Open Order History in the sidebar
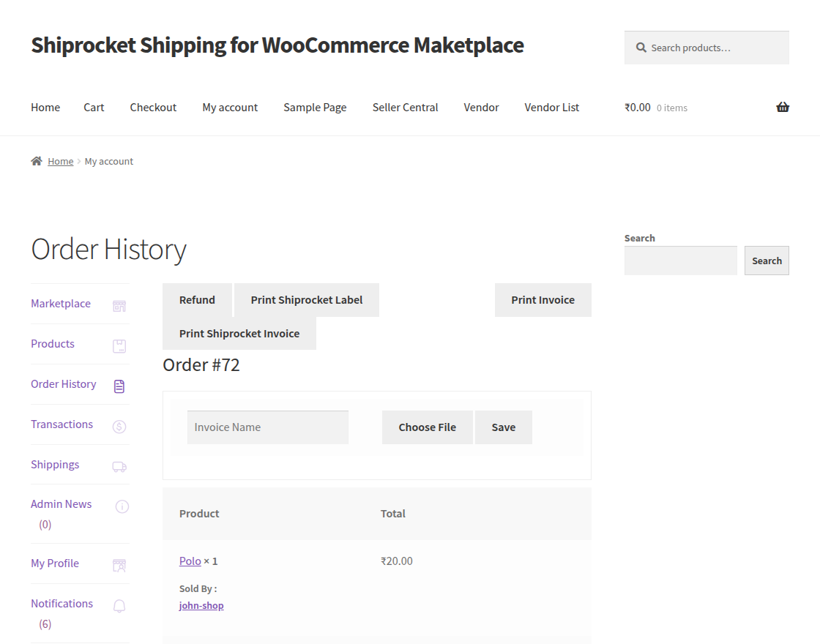Screen dimensions: 820x644 point(63,384)
